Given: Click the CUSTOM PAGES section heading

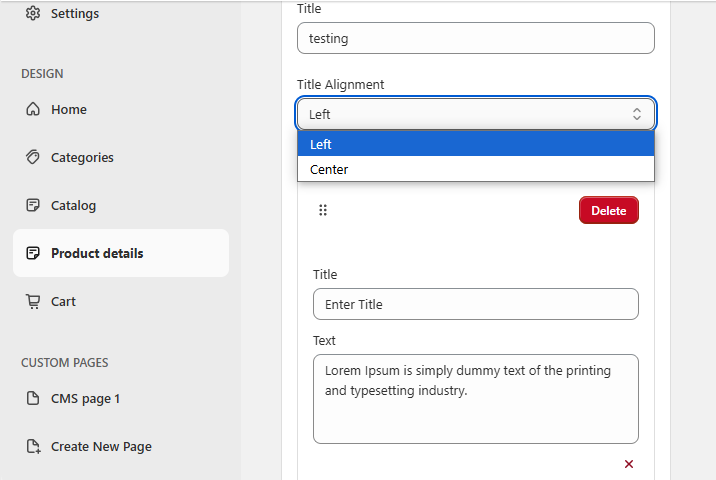Looking at the screenshot, I should pos(64,363).
